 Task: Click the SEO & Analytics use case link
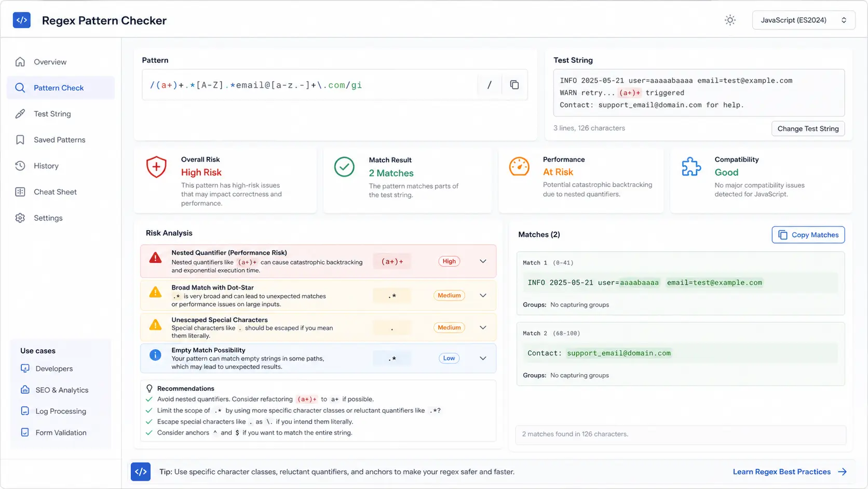pyautogui.click(x=62, y=390)
